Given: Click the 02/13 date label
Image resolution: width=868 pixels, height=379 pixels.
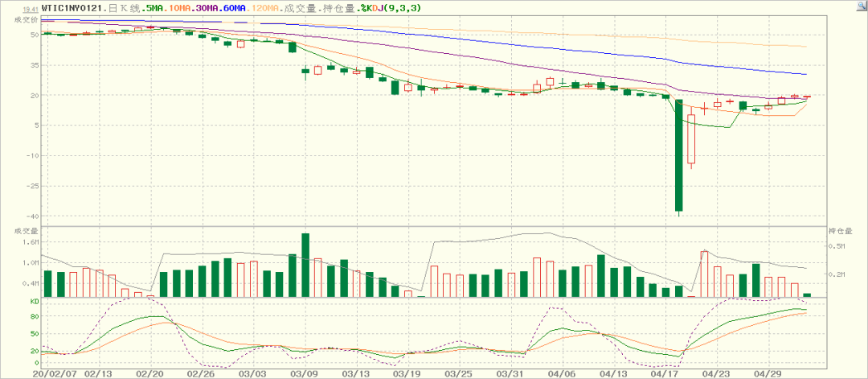Looking at the screenshot, I should click(x=99, y=374).
